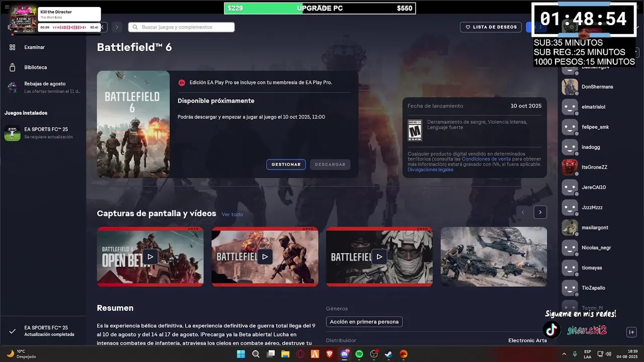
Task: Select friend JereCAI10 in list
Action: pyautogui.click(x=594, y=187)
